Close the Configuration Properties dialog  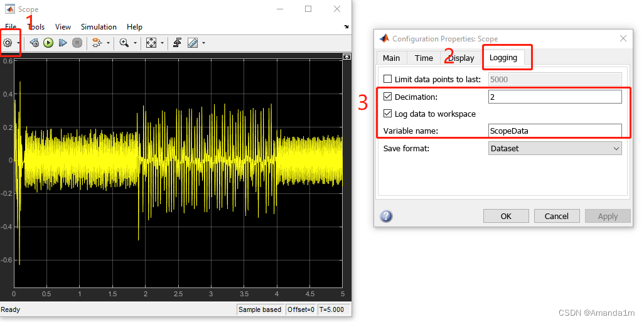(x=623, y=39)
